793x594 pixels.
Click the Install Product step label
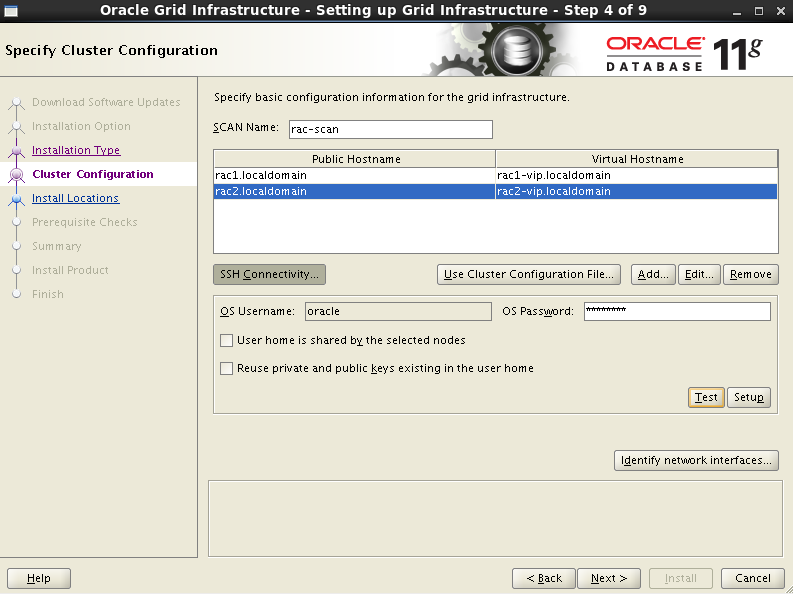click(x=70, y=270)
